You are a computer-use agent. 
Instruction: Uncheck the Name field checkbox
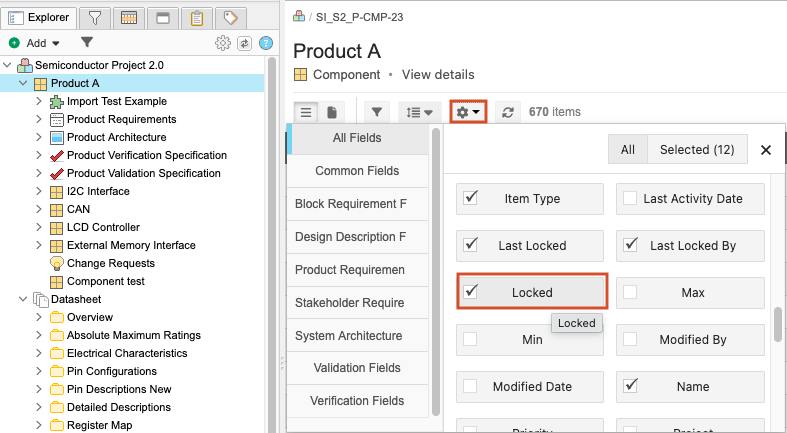(x=629, y=385)
